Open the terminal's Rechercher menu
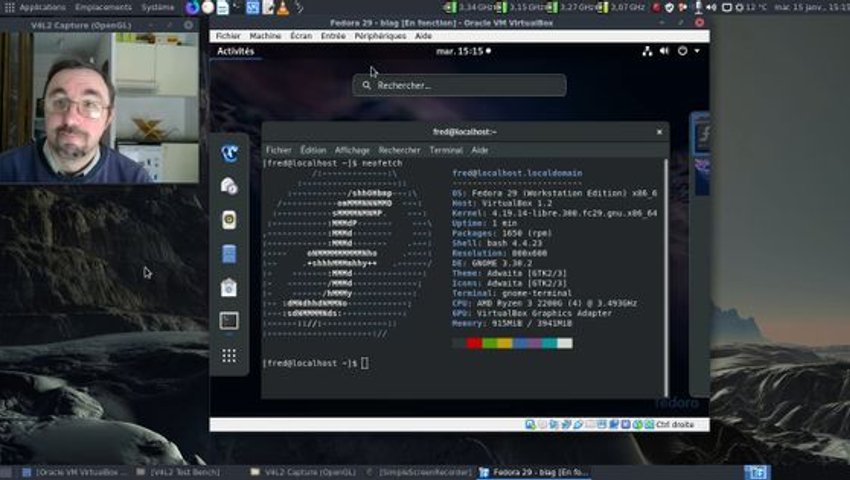The image size is (850, 480). pos(400,150)
